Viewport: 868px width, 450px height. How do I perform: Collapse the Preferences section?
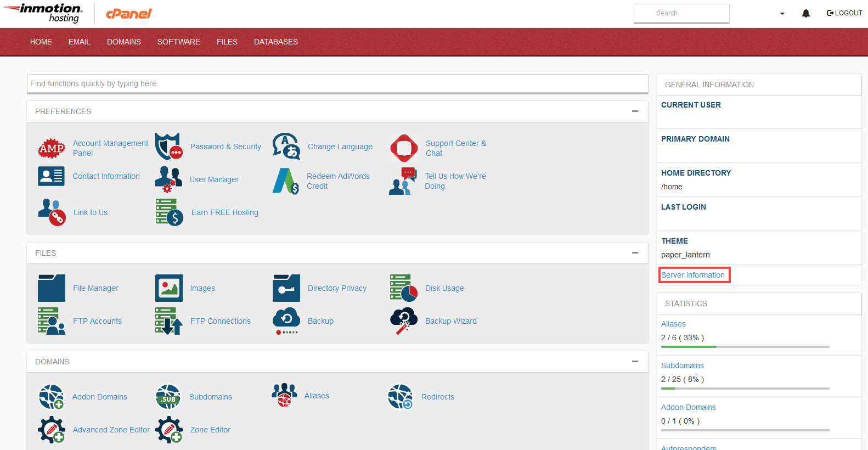pyautogui.click(x=635, y=111)
